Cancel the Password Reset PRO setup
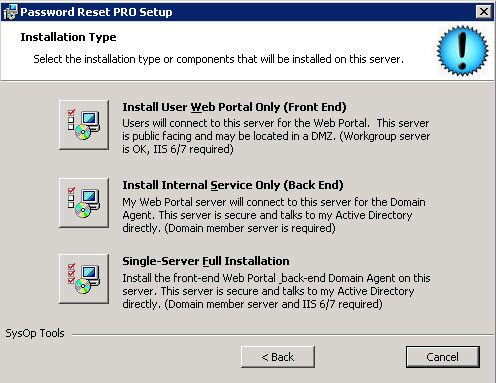The height and width of the screenshot is (383, 496). [x=443, y=357]
